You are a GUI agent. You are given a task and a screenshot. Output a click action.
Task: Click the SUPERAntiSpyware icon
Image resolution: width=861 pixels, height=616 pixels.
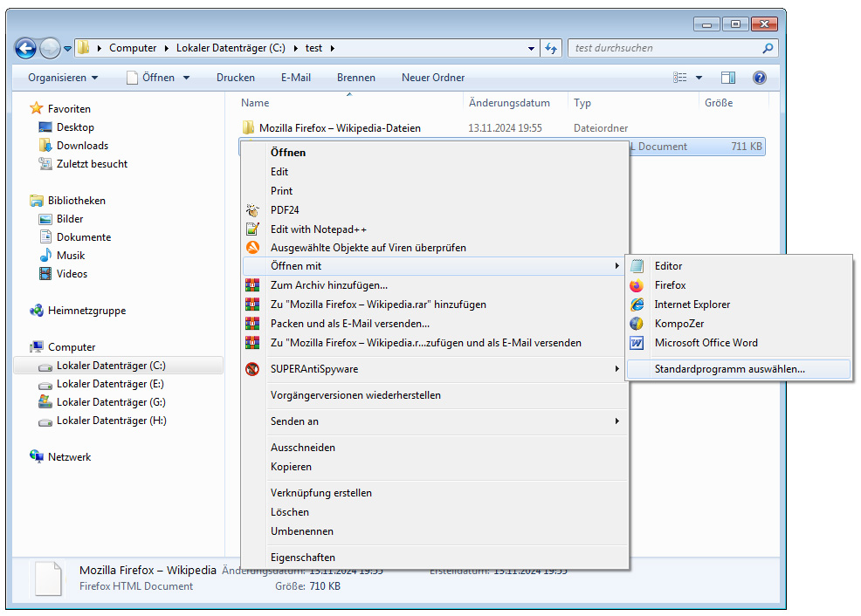tap(253, 369)
